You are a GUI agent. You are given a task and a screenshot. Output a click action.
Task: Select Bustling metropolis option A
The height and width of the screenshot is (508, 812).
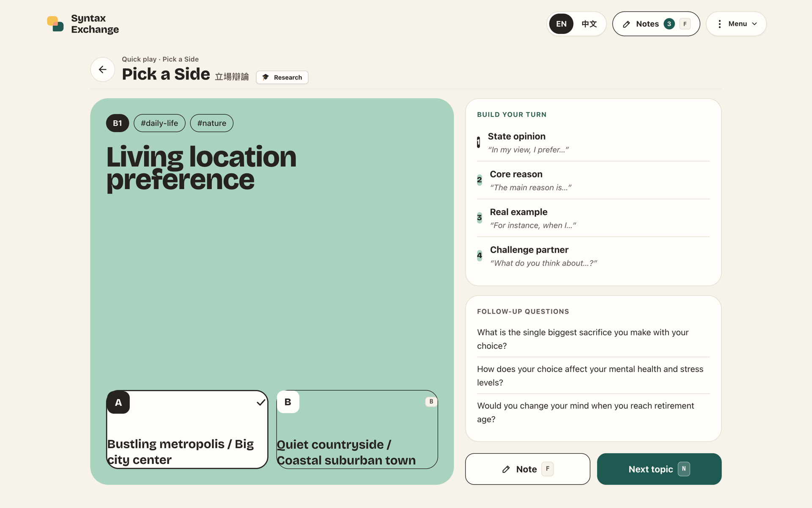pyautogui.click(x=187, y=429)
